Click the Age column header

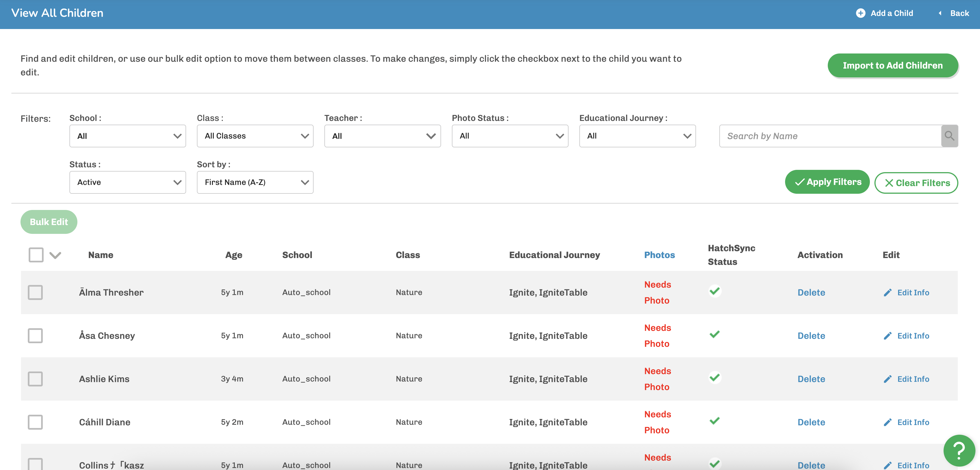(234, 255)
